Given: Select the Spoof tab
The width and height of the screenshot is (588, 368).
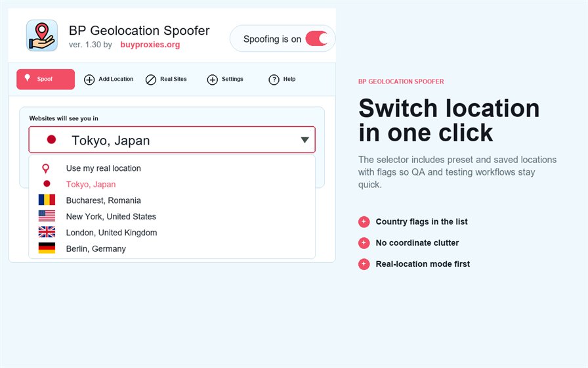Looking at the screenshot, I should (45, 79).
